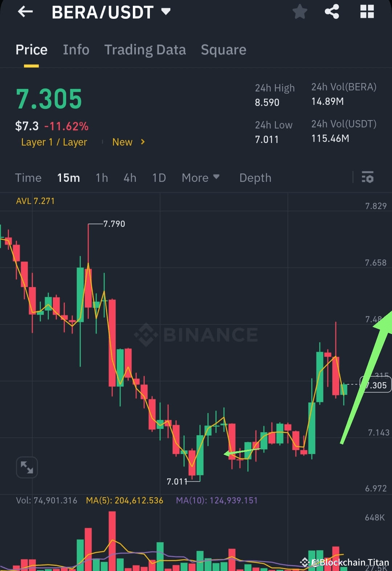Open the grid layout icon top right

367,12
